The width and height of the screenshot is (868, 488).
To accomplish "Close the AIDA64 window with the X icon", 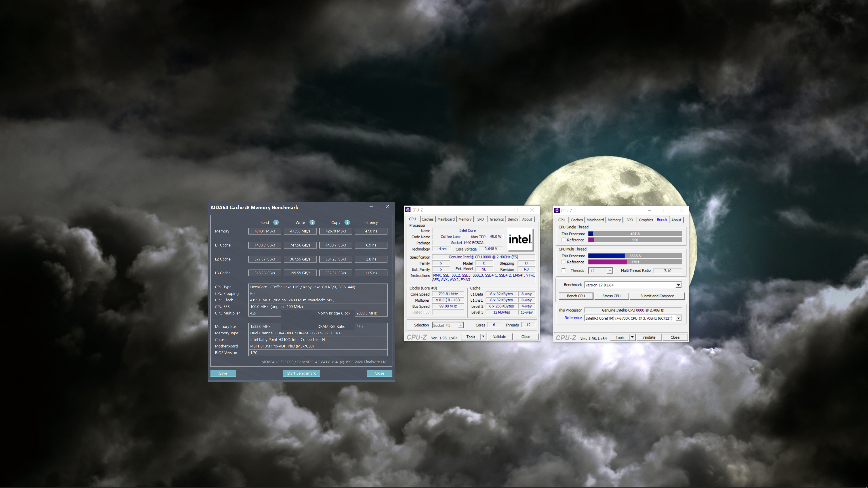I will point(387,207).
